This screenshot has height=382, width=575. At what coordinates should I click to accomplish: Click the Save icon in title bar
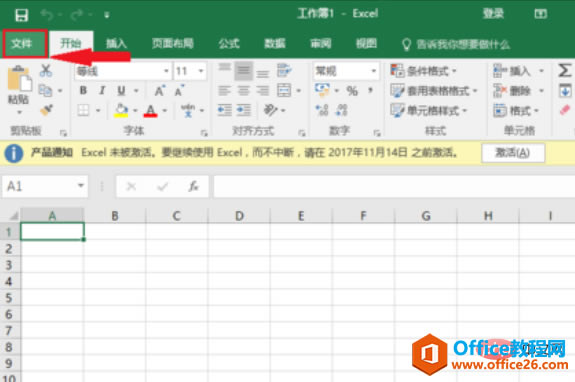click(21, 15)
